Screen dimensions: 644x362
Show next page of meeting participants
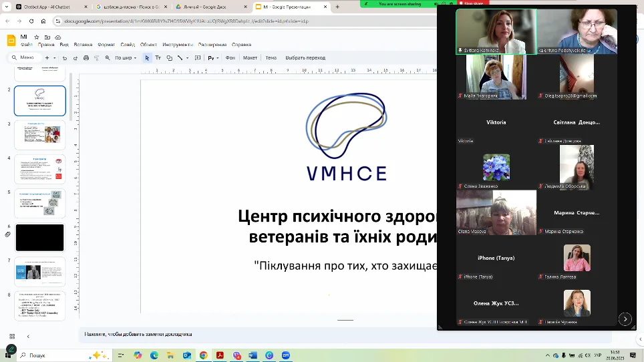click(625, 319)
